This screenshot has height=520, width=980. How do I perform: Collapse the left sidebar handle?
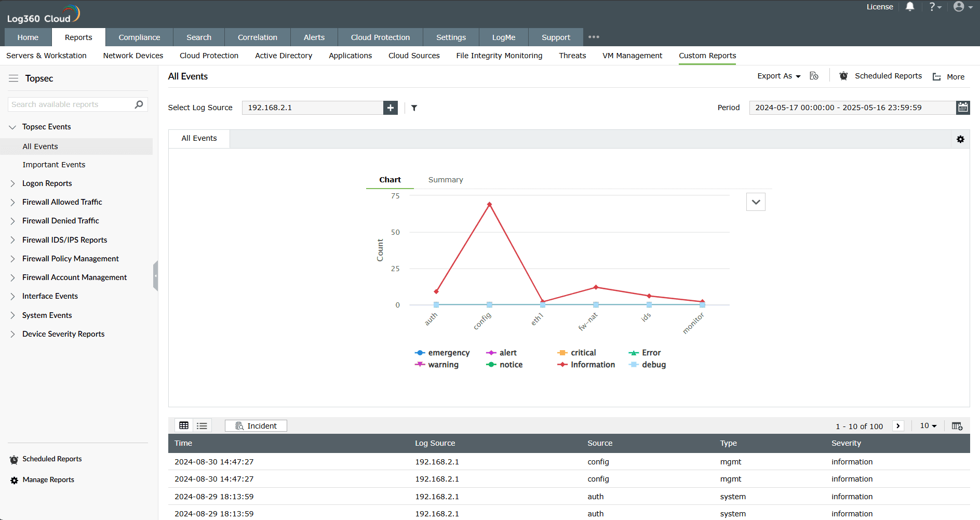(x=155, y=276)
